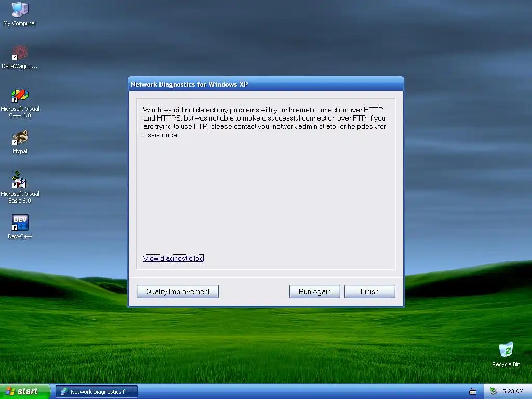The image size is (532, 399).
Task: Click the Network Diagnostics taskbar button
Action: click(x=97, y=392)
